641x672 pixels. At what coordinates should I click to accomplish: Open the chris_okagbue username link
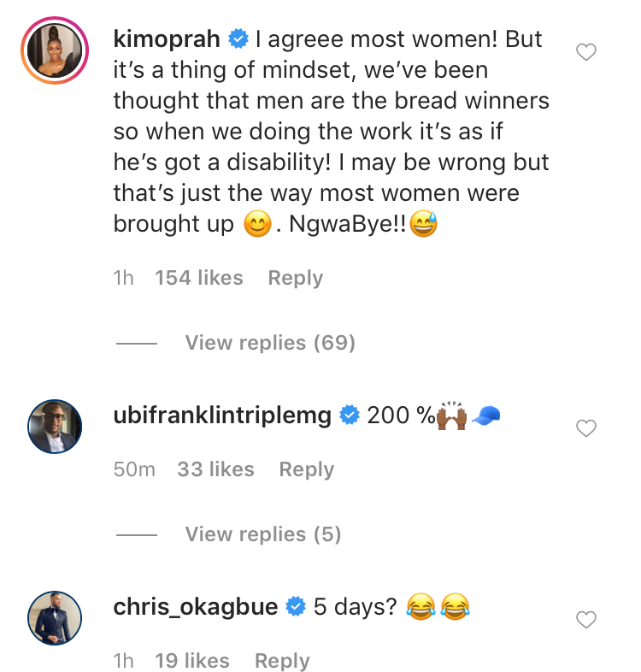[x=196, y=607]
